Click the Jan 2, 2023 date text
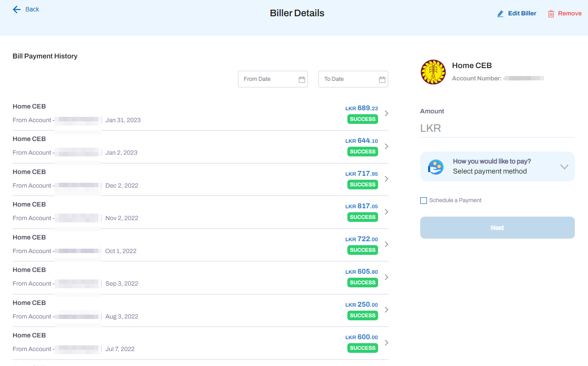588x366 pixels. 122,153
